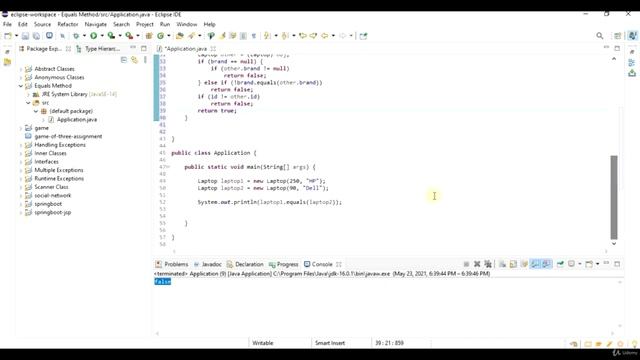640x360 pixels.
Task: Click the Coverage run toolbar icon
Action: click(111, 36)
